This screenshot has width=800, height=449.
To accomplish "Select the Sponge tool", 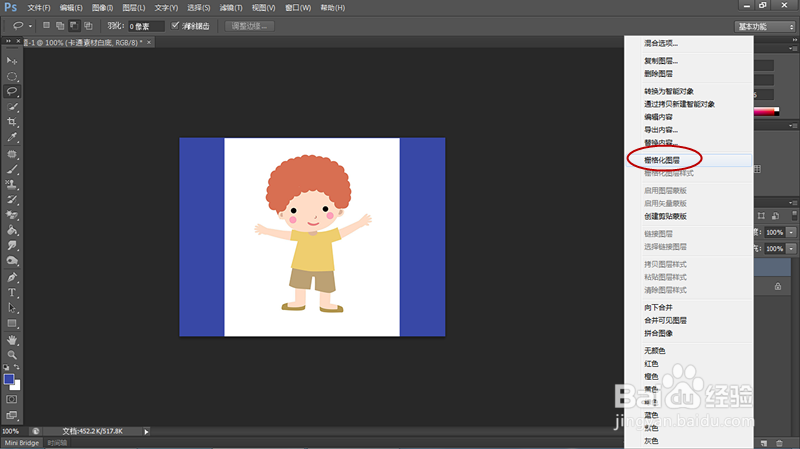I will 12,261.
